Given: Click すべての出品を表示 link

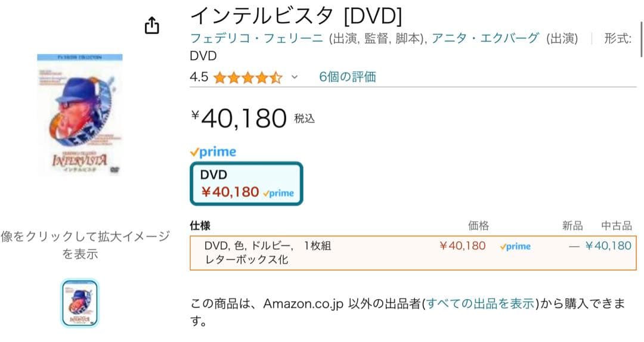Looking at the screenshot, I should coord(481,303).
